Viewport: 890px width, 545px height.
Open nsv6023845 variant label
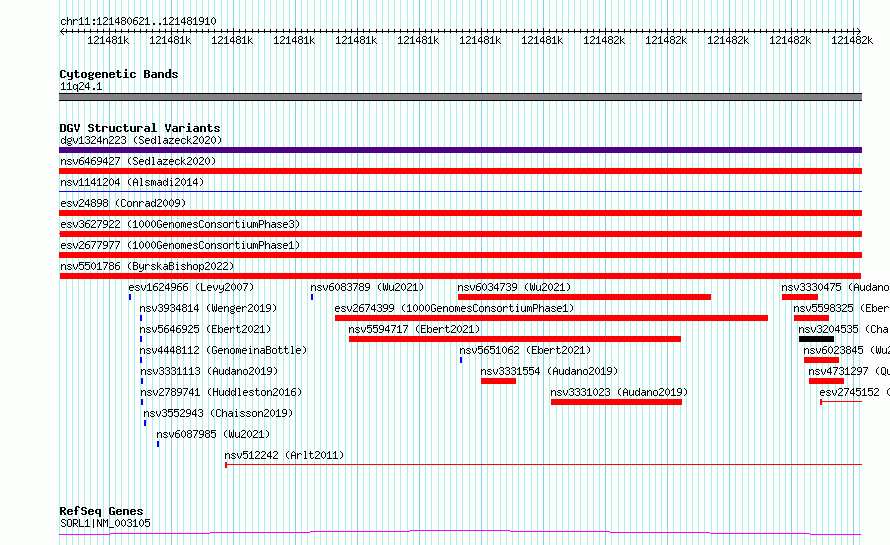tap(846, 350)
